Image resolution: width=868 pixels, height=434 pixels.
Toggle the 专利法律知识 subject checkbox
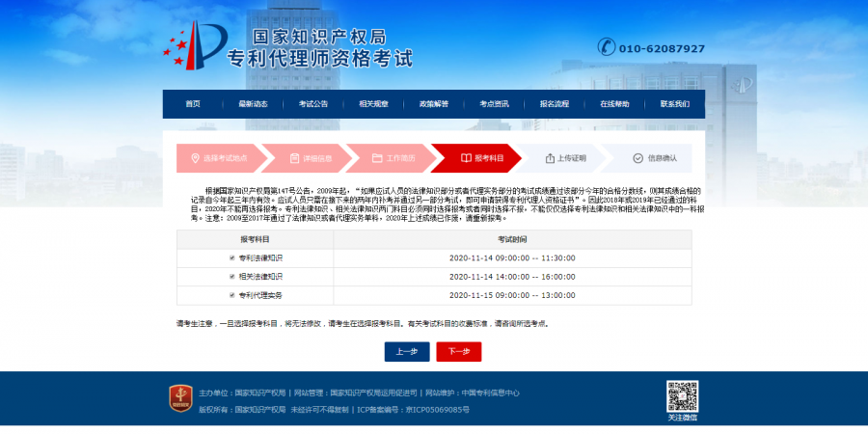231,258
